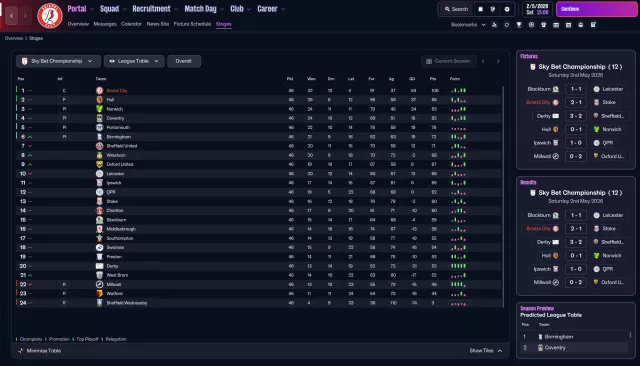
Task: Click the Minimise Table link
Action: [44, 350]
